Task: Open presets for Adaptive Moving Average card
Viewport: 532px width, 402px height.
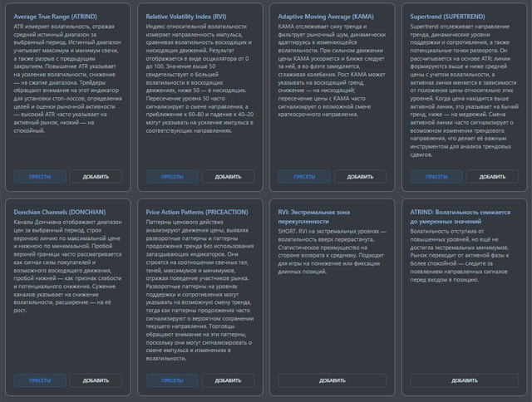Action: point(304,177)
